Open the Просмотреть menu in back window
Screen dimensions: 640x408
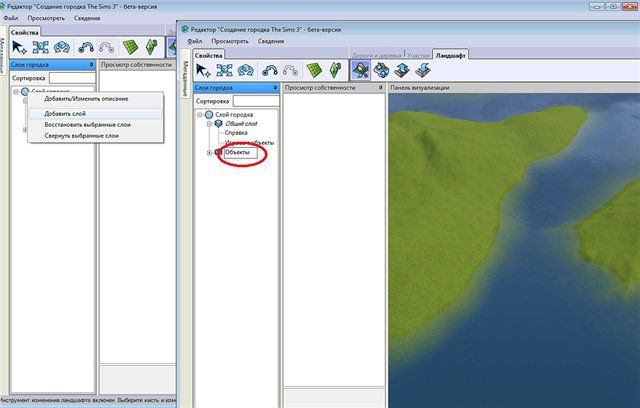point(46,18)
